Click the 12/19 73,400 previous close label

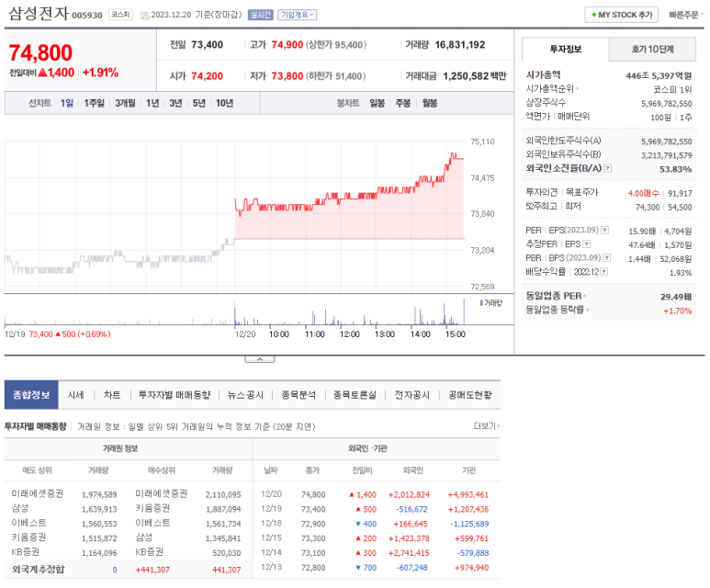57,334
